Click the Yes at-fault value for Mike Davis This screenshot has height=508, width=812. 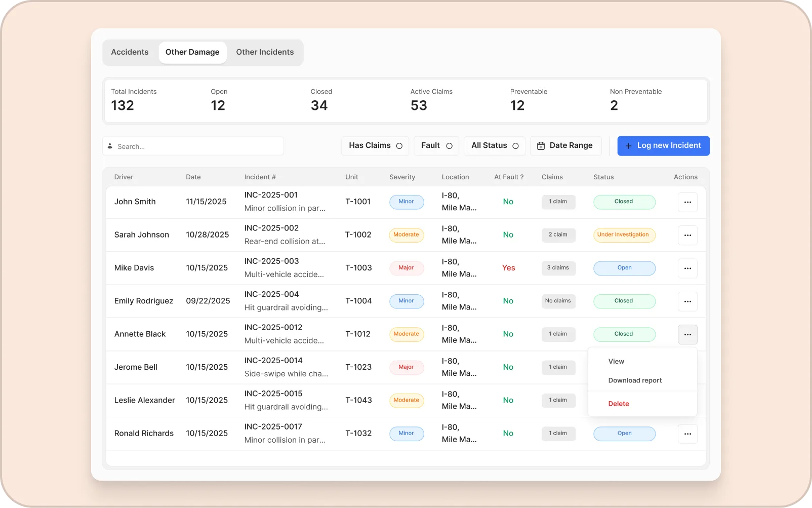point(508,268)
